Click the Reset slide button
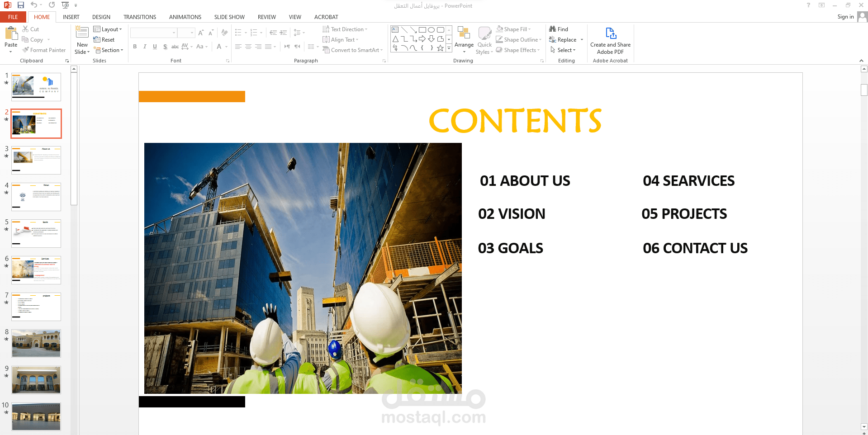This screenshot has height=435, width=868. click(x=104, y=40)
